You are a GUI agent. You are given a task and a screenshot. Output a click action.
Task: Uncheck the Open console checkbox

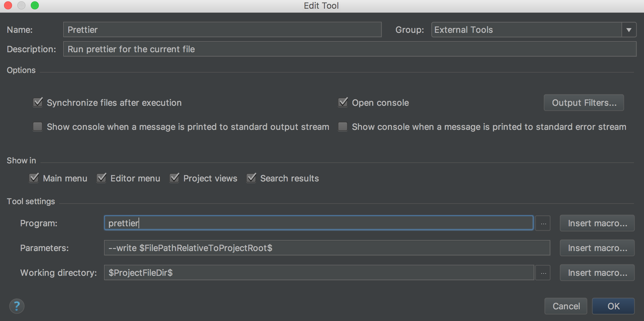coord(343,102)
